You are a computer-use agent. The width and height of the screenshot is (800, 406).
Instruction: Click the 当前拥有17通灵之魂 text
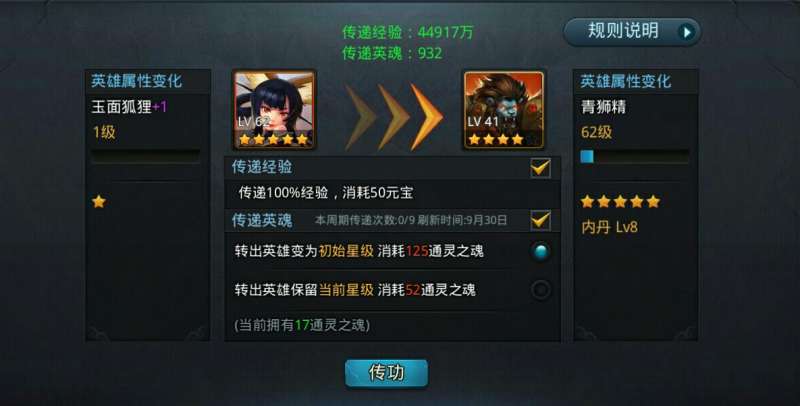[302, 325]
